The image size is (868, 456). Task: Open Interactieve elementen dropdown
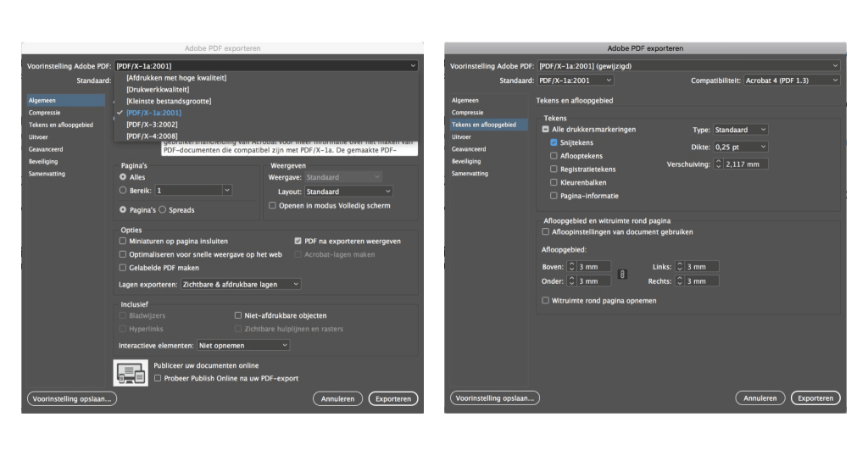(x=243, y=345)
